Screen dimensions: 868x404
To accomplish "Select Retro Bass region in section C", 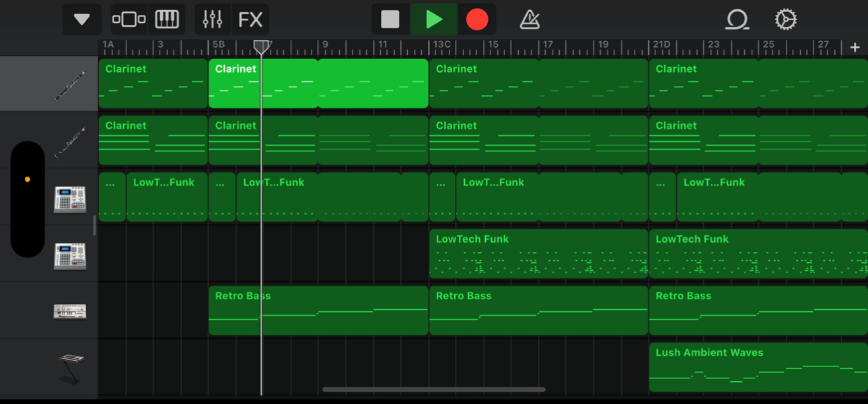I will tap(538, 311).
